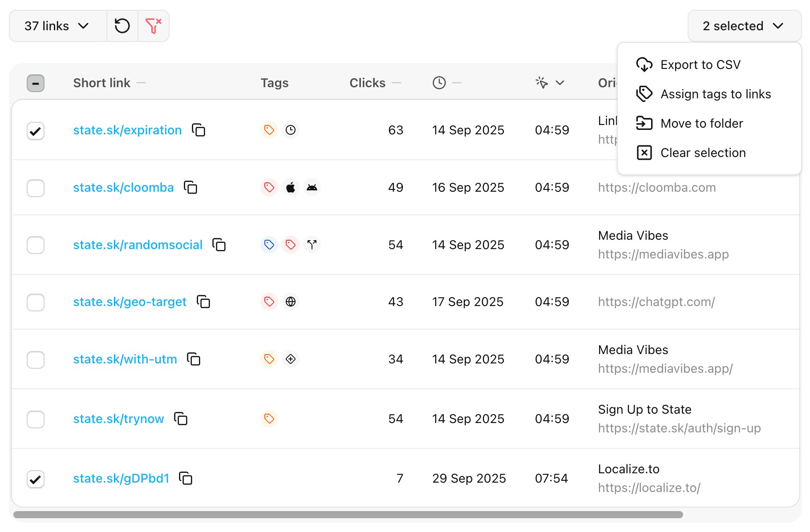Copy the state.sk/trynow short link
The height and width of the screenshot is (532, 810).
180,419
